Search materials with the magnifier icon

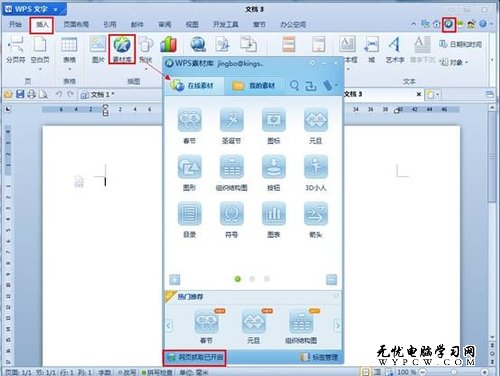coord(294,86)
